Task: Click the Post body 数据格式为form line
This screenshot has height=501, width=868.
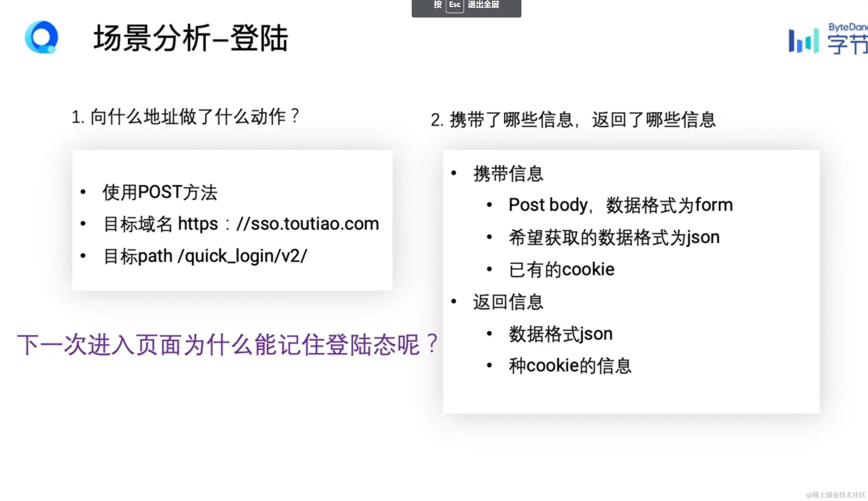Action: [621, 205]
